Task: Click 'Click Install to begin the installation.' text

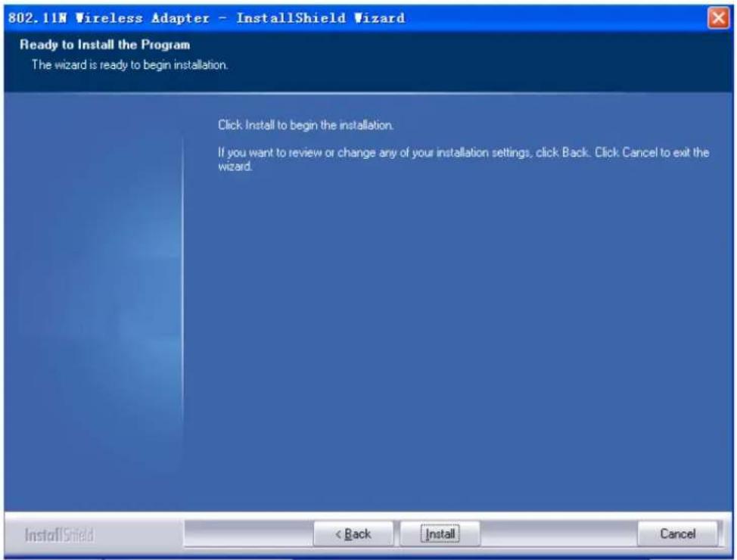Action: [306, 125]
